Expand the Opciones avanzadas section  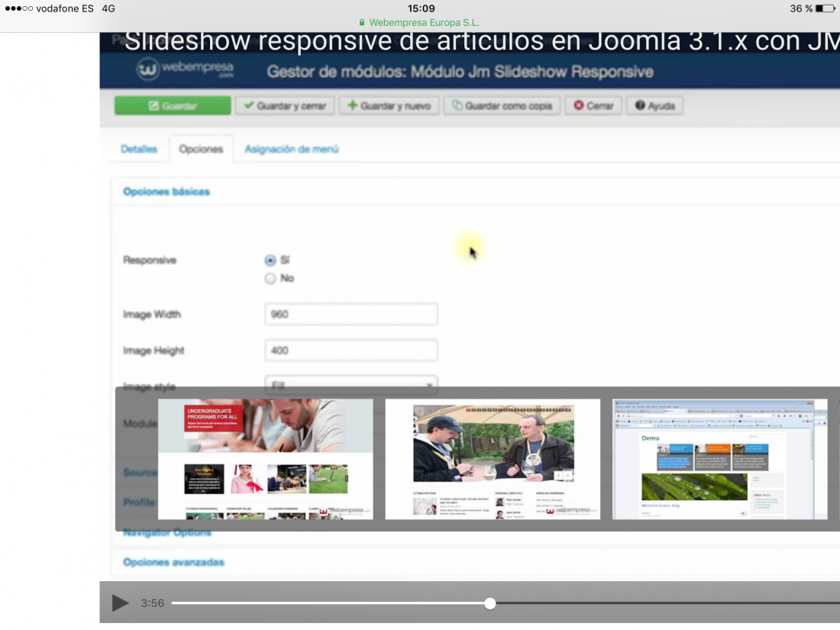coord(173,562)
